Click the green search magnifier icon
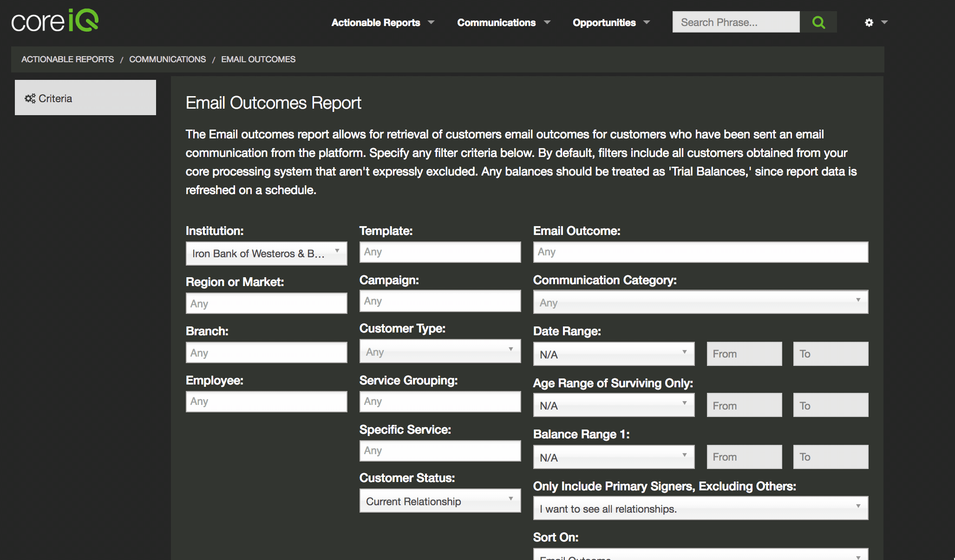Image resolution: width=955 pixels, height=560 pixels. coord(818,22)
